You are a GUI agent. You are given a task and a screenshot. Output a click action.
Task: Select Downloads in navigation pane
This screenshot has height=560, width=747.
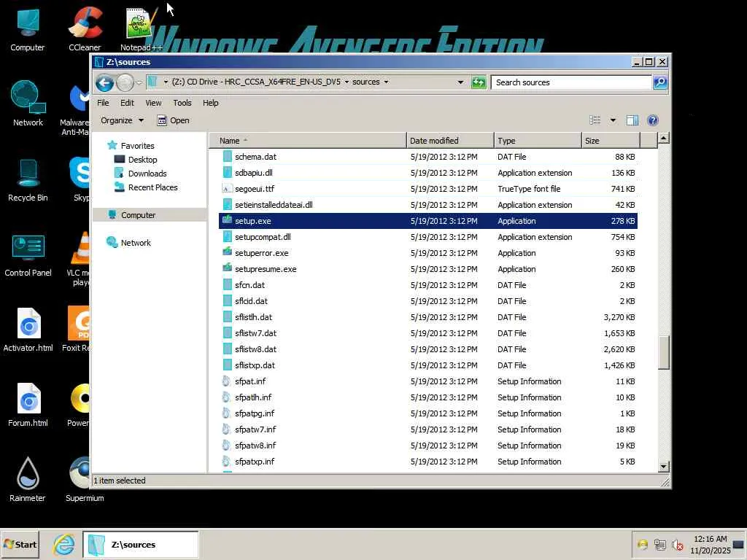(147, 174)
